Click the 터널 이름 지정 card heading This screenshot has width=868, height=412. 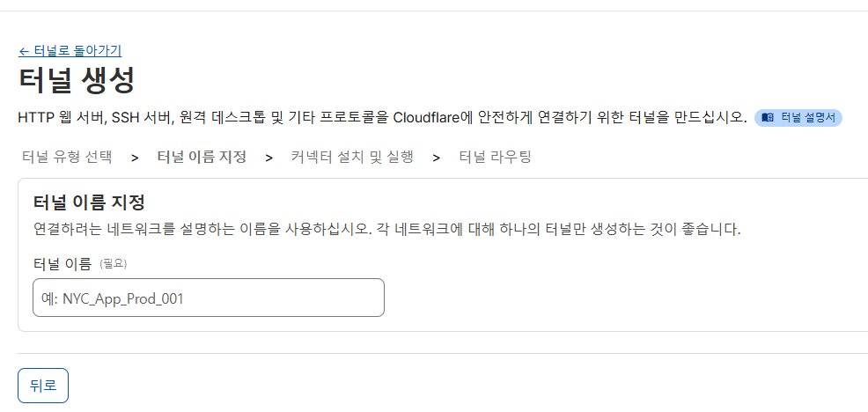(89, 202)
